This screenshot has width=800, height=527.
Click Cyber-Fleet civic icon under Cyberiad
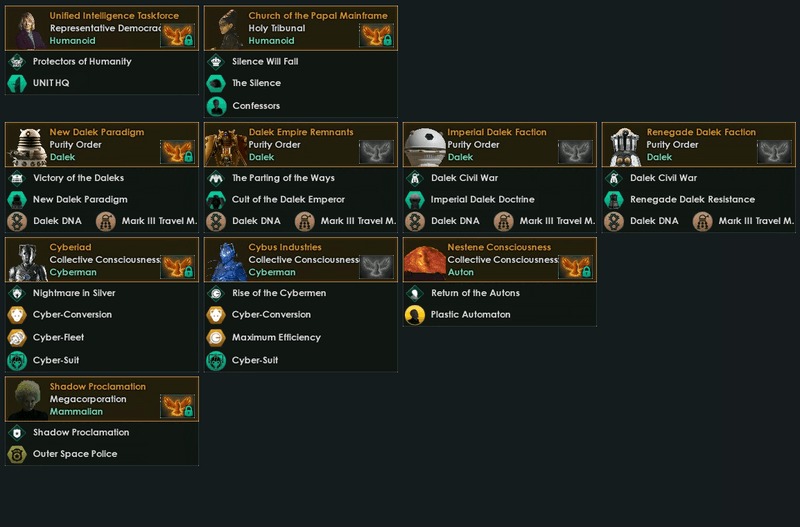click(17, 337)
